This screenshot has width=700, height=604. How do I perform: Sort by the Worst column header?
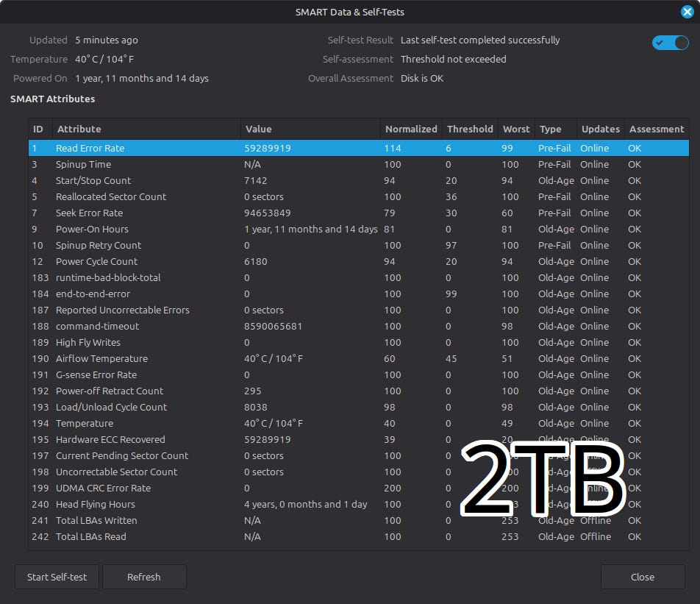click(x=516, y=129)
